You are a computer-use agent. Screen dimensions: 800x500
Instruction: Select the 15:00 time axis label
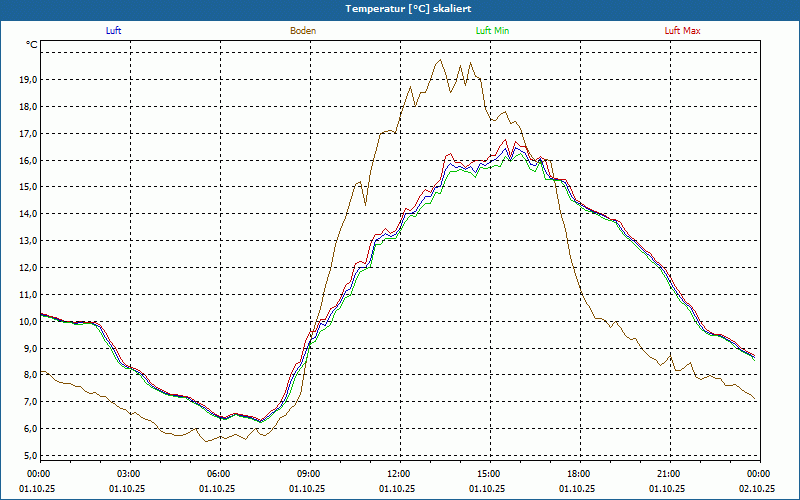point(489,473)
